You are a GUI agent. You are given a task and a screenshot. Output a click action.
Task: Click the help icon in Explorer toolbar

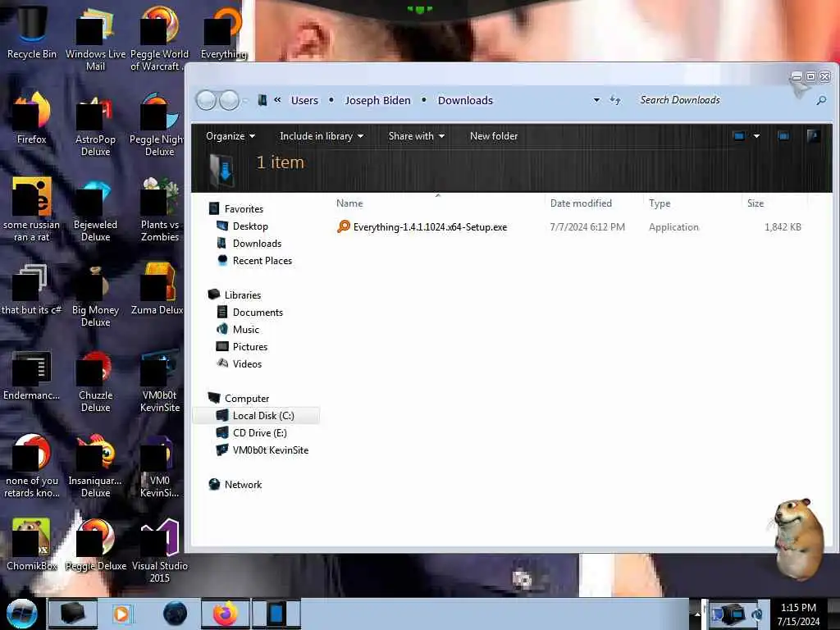813,136
